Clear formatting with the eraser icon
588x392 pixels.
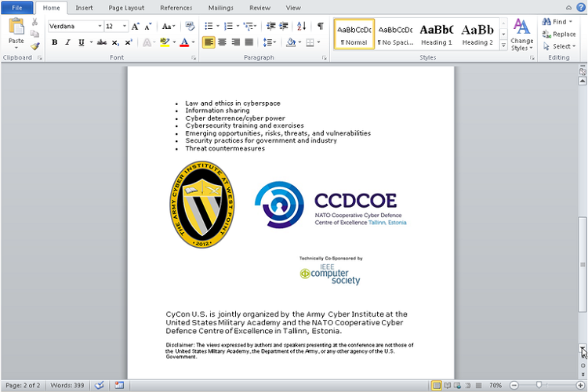(190, 26)
